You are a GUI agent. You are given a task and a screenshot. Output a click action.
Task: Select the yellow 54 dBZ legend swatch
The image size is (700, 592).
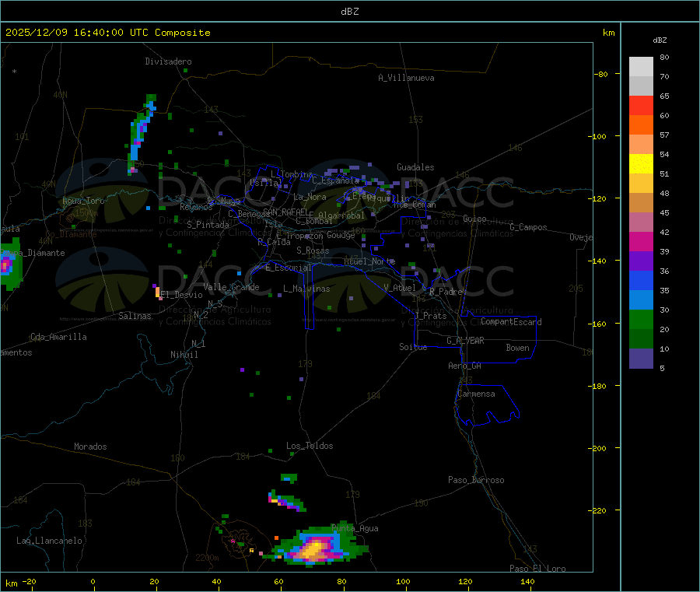[x=641, y=164]
